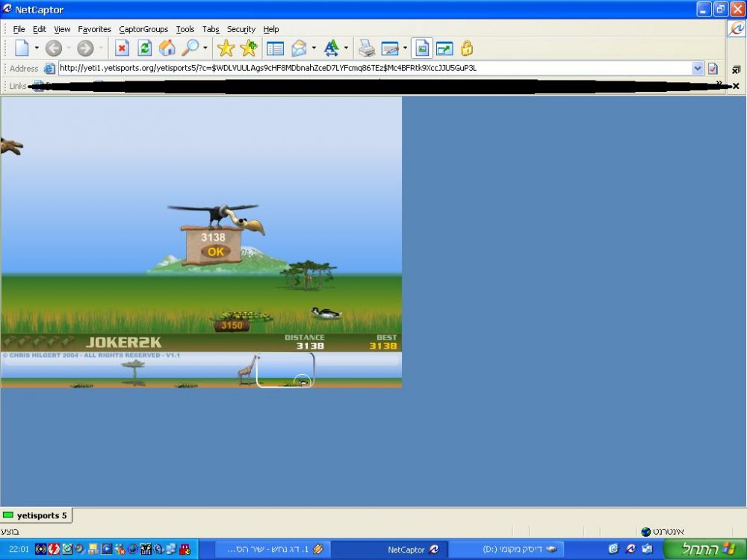Print the page with the printer icon
747x560 pixels.
(x=367, y=48)
